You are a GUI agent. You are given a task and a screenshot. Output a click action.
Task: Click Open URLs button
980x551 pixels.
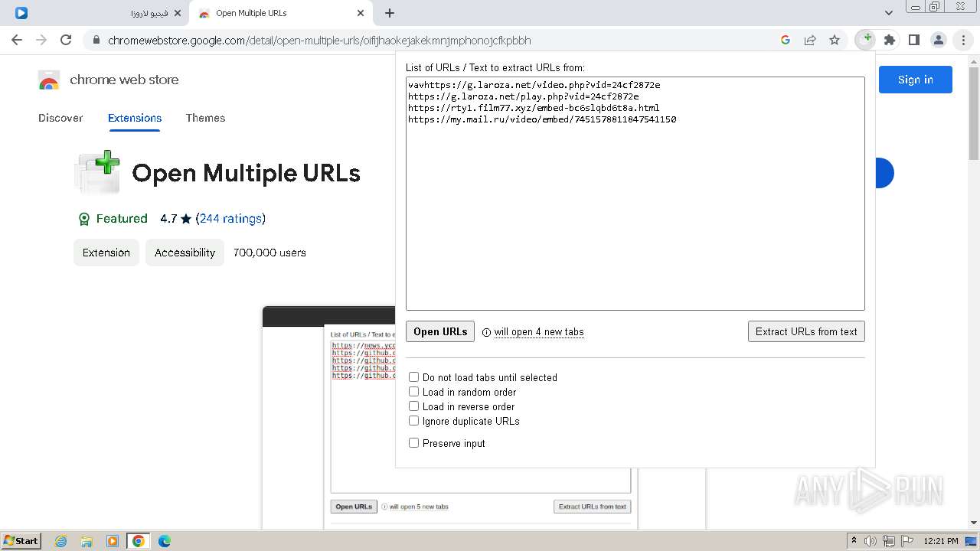tap(440, 331)
